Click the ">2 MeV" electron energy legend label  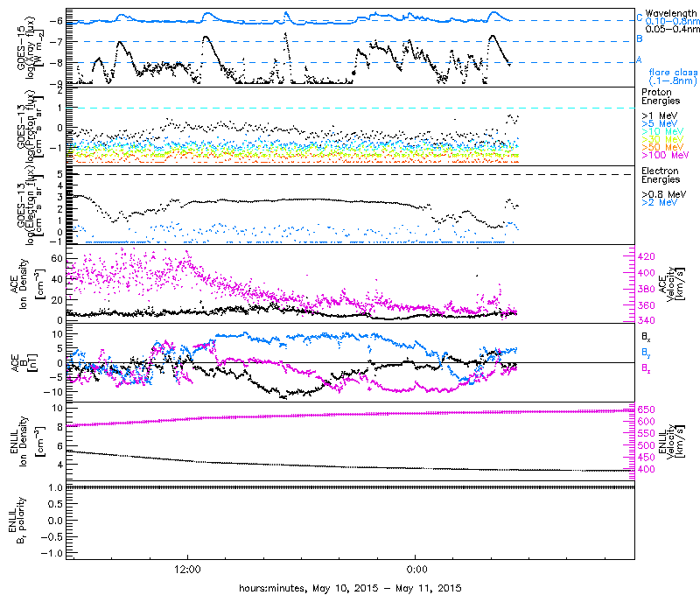point(660,202)
